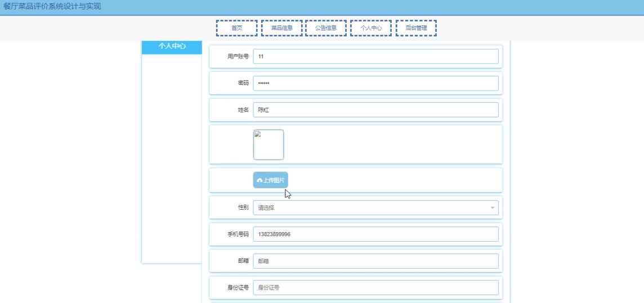This screenshot has height=303, width=644.
Task: Click the broken avatar image thumbnail
Action: click(x=269, y=144)
